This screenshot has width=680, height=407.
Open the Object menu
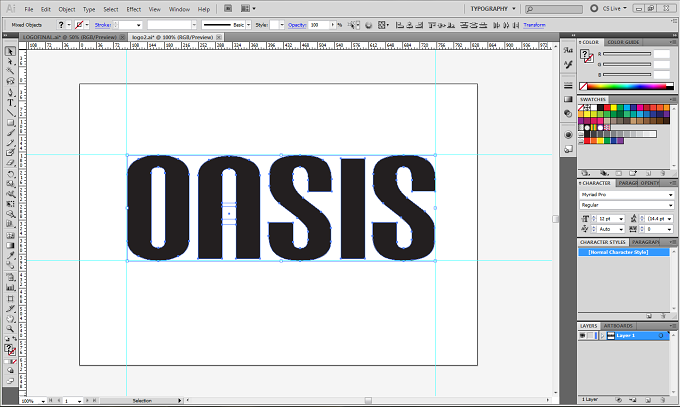tap(67, 9)
